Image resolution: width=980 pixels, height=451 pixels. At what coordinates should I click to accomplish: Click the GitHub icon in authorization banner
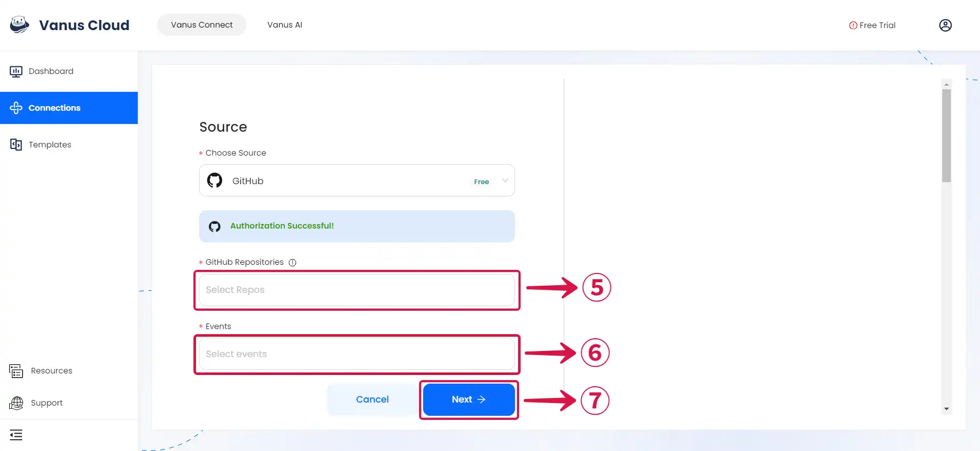(x=214, y=227)
